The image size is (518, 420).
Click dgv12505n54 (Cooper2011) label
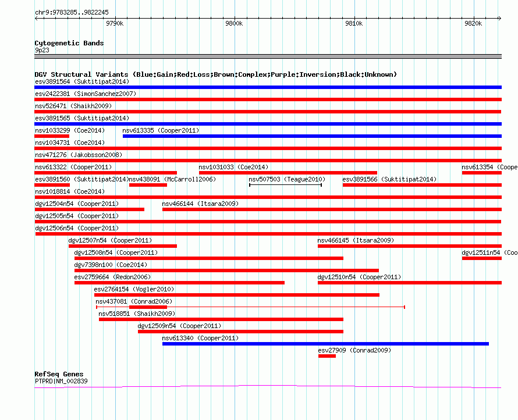click(x=77, y=216)
